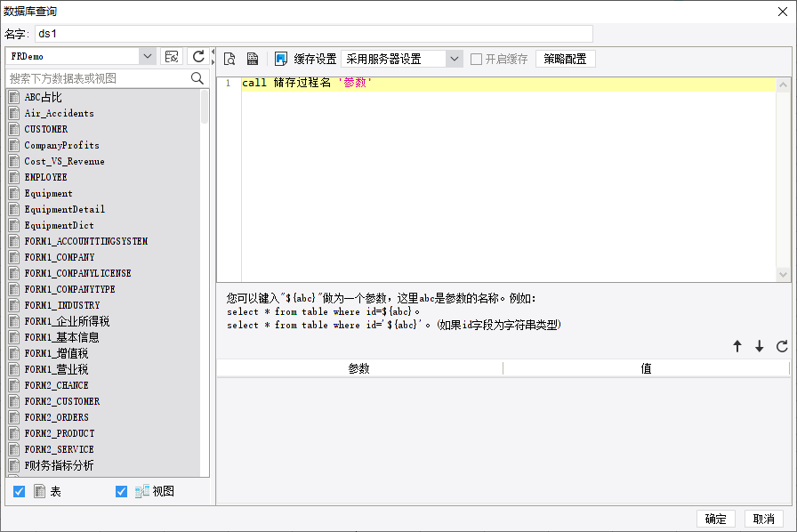Click the table icon of EMPLOYEE row
Screen dimensions: 797x532
14,177
